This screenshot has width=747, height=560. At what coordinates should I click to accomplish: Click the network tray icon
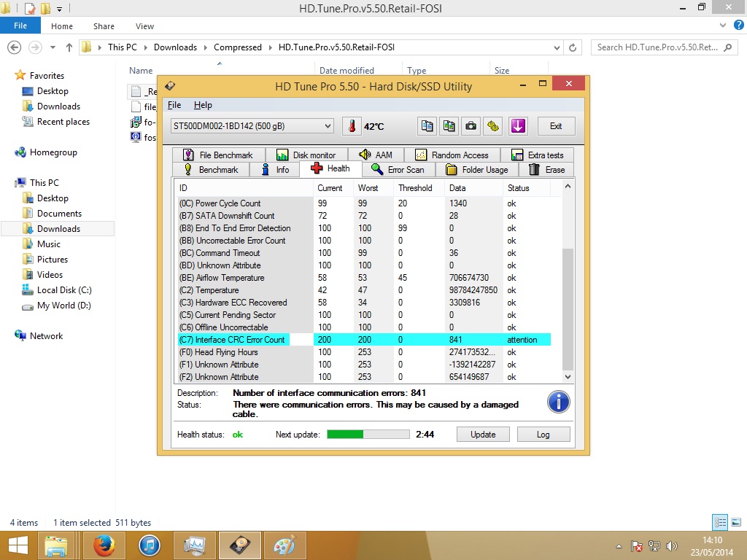(x=654, y=546)
